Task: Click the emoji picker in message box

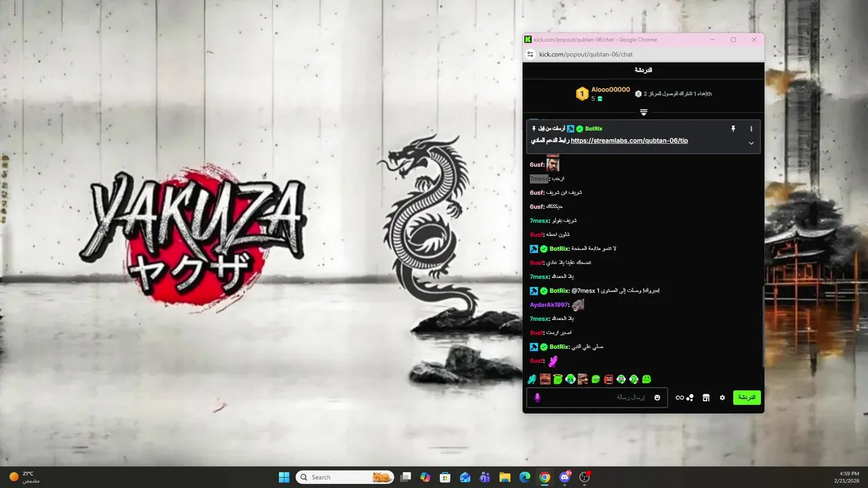Action: 657,398
